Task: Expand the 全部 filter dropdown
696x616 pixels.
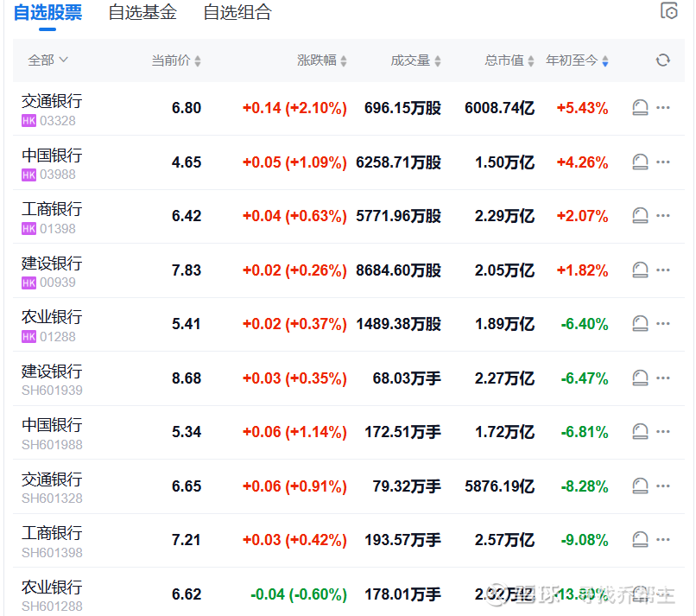Action: coord(47,60)
